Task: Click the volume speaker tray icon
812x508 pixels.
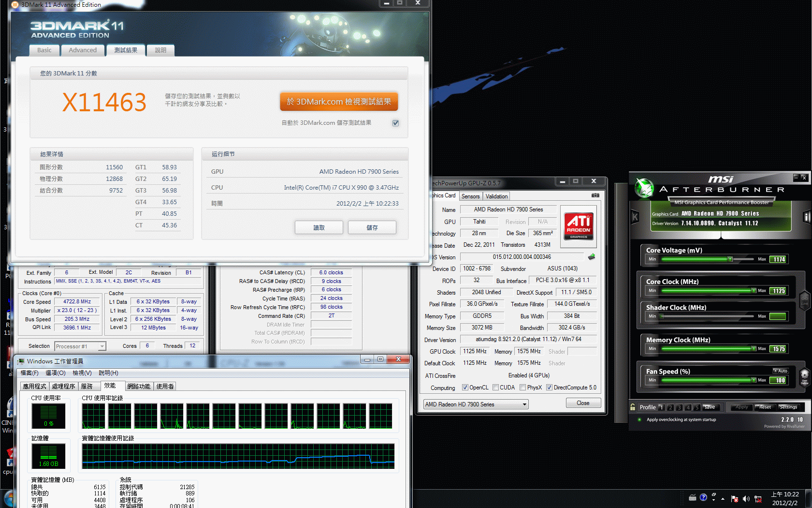Action: (x=746, y=499)
